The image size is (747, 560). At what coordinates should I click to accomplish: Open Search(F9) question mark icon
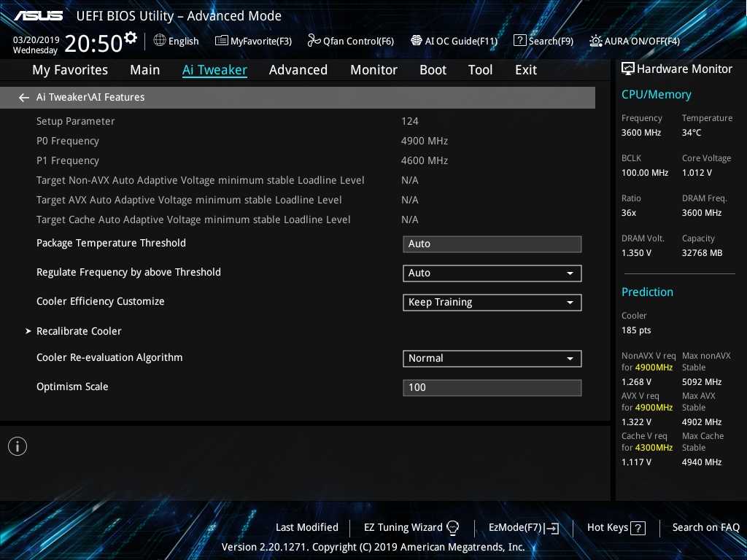520,41
